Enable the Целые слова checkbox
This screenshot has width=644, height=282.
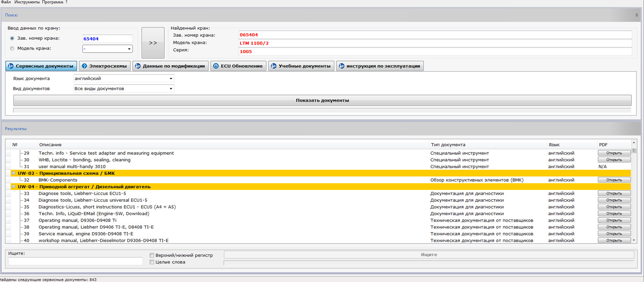click(x=152, y=262)
